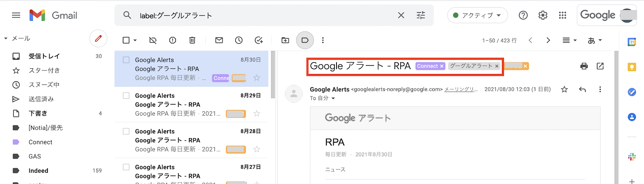Screen dimensions: 644x184
Task: Click the delete trash icon
Action: point(192,40)
